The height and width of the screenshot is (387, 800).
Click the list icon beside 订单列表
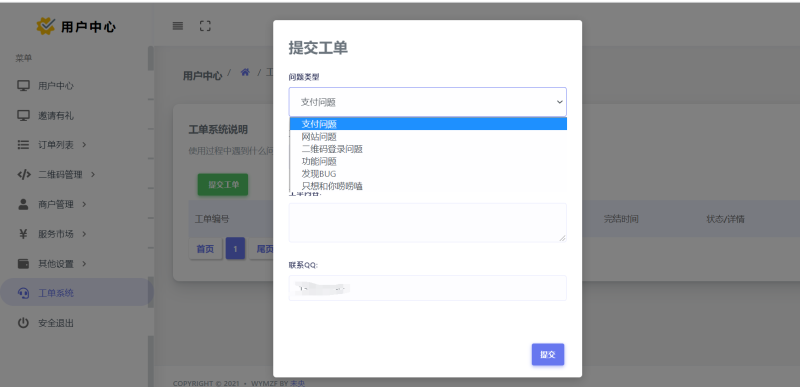(23, 145)
